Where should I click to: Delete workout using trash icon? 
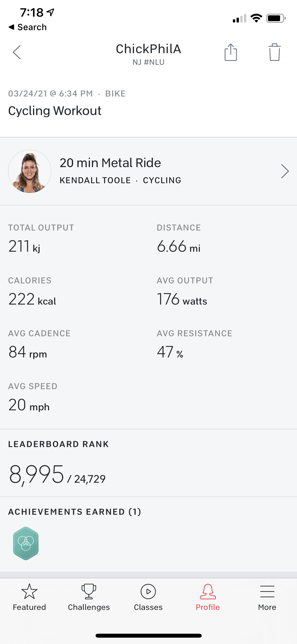click(274, 52)
